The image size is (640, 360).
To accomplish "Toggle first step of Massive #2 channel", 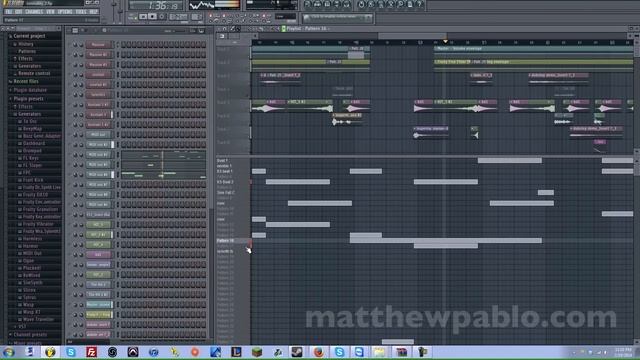I will [x=123, y=55].
